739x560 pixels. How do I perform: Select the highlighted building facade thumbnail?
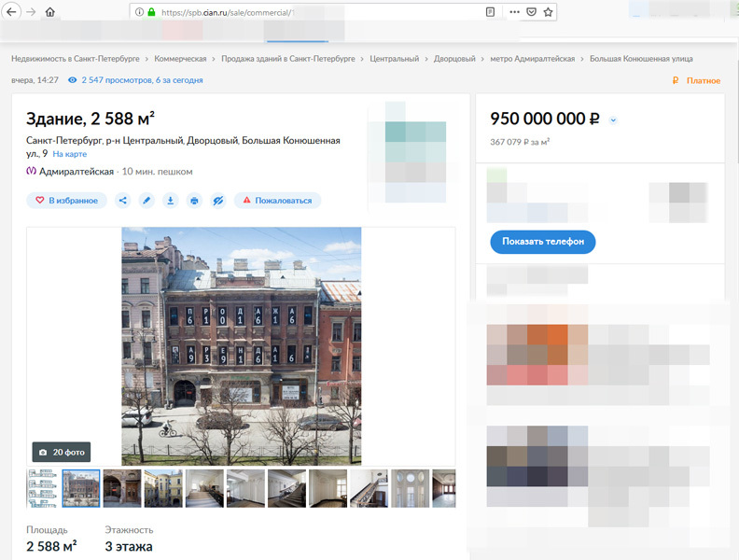(81, 488)
